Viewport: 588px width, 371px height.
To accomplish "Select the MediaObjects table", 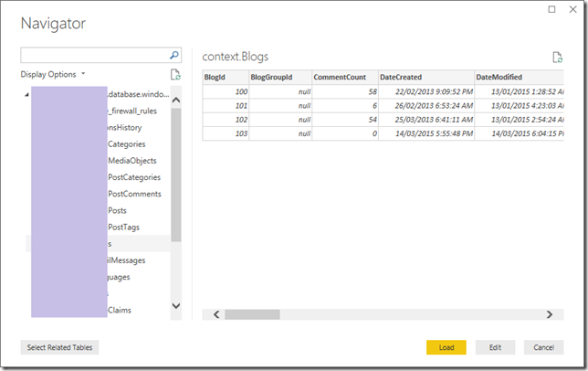I will coord(132,161).
